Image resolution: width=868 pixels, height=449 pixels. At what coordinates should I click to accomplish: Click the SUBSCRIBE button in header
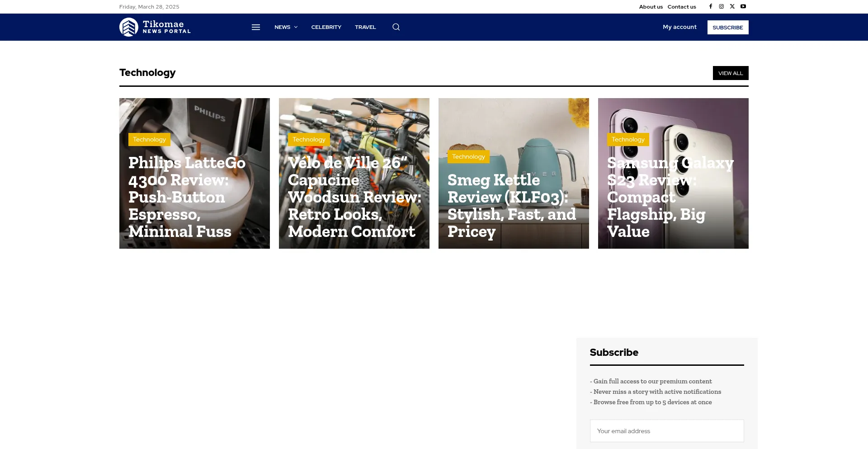pyautogui.click(x=728, y=27)
